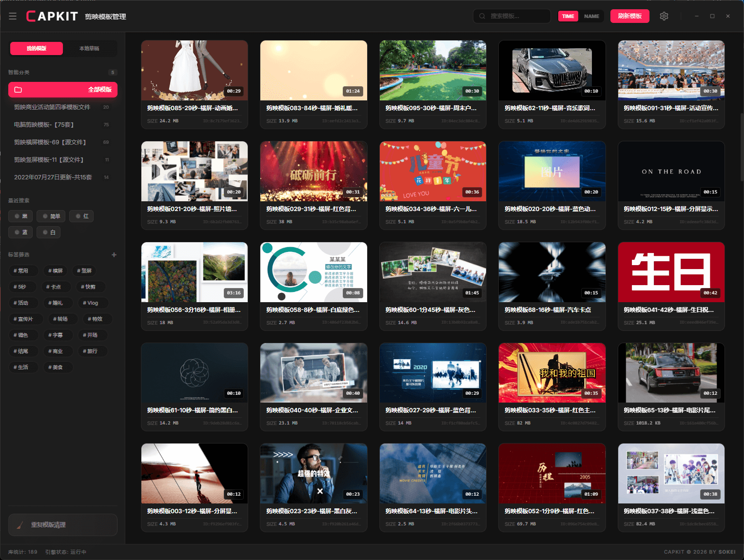Click the hamburger menu icon
The image size is (744, 560).
[13, 16]
